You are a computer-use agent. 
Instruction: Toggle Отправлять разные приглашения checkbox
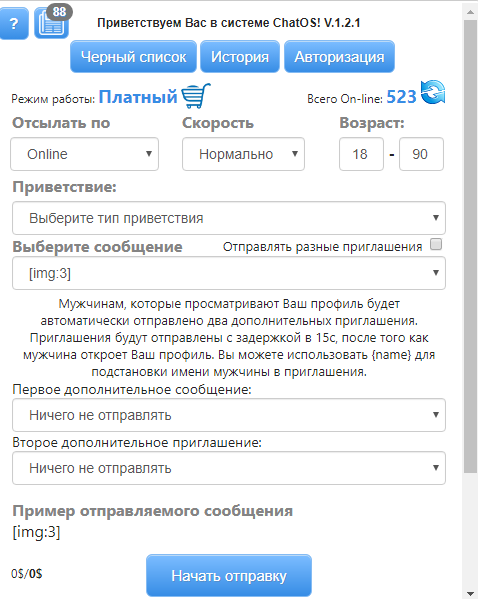click(436, 244)
